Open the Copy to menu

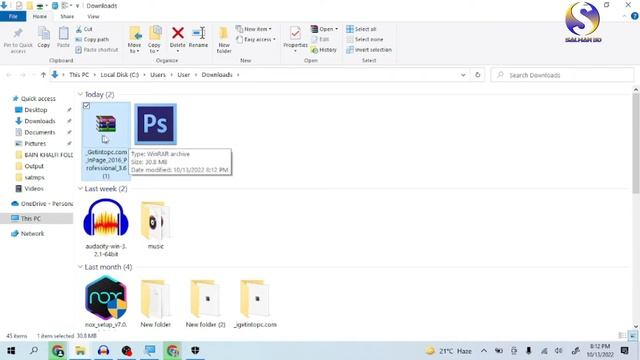point(154,40)
